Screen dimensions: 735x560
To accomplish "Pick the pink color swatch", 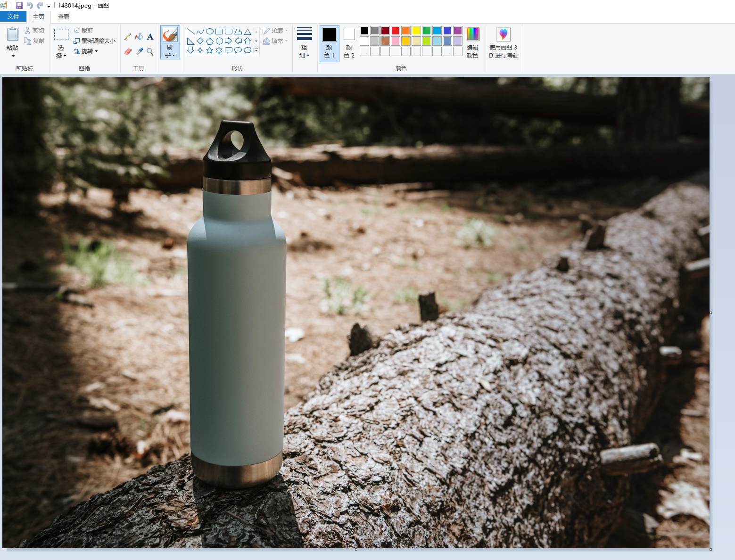I will 396,41.
